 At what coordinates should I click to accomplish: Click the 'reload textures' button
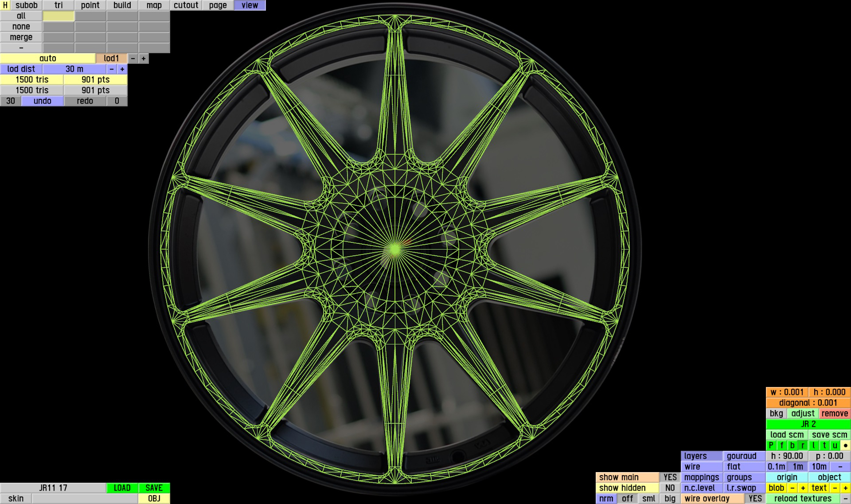[802, 499]
